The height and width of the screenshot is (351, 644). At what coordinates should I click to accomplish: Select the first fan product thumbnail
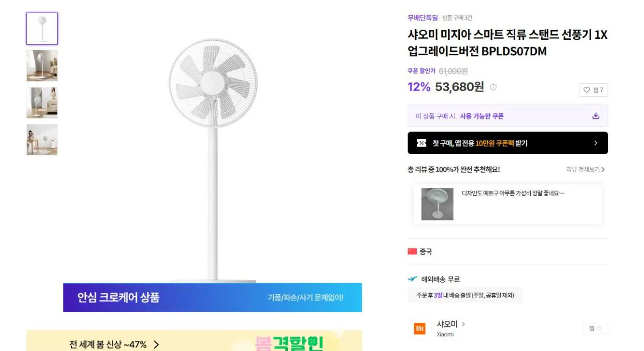tap(42, 28)
